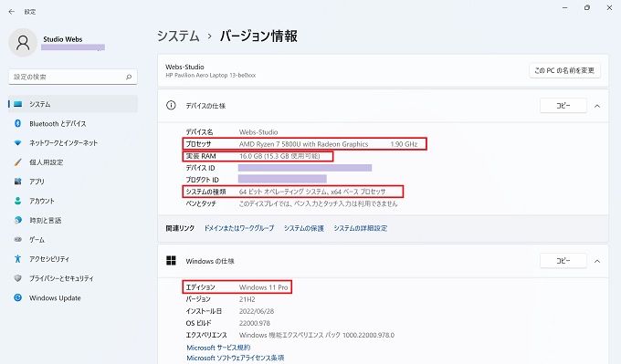This screenshot has height=364, width=621.
Task: Open ドメインまたはワークグループ link
Action: 239,228
